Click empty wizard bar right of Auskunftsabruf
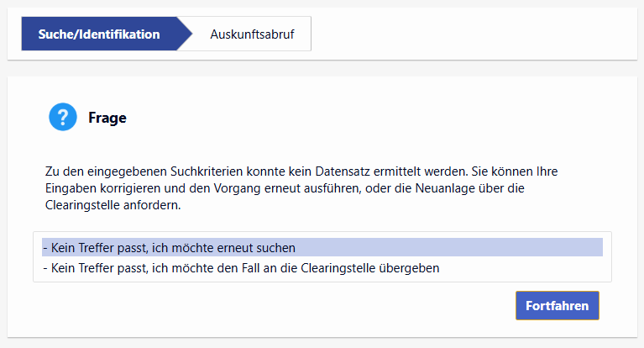 [x=470, y=34]
